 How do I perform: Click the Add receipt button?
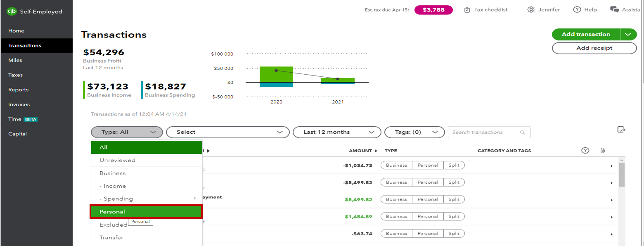pyautogui.click(x=594, y=48)
